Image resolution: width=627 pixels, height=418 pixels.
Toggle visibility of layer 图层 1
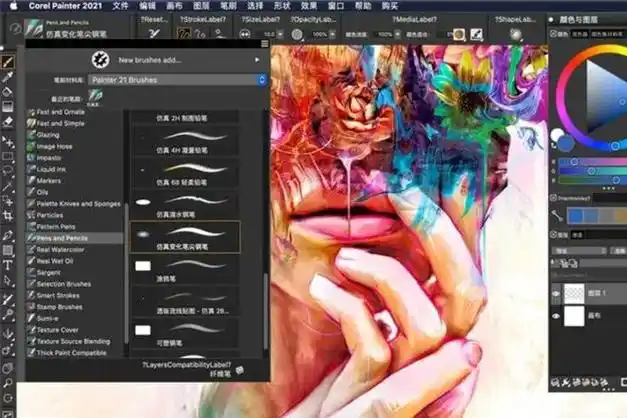pyautogui.click(x=557, y=294)
